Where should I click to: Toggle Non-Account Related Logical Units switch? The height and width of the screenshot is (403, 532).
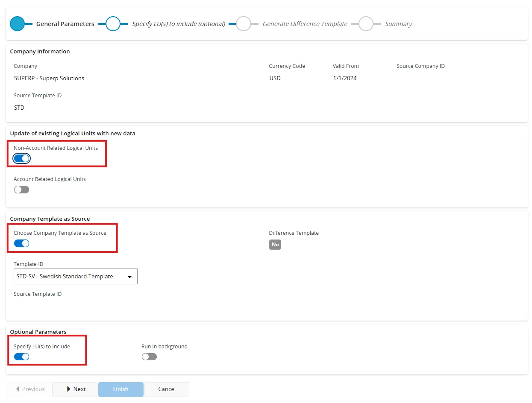pyautogui.click(x=21, y=159)
